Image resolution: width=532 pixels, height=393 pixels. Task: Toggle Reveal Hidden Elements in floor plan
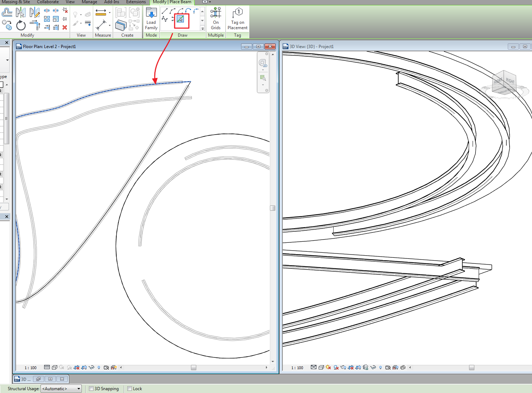click(x=99, y=367)
